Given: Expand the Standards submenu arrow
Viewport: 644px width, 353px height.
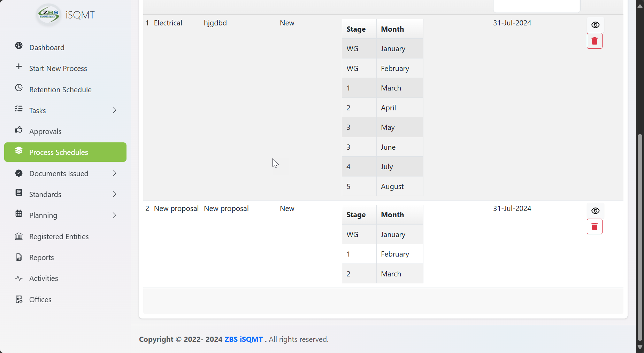Looking at the screenshot, I should pyautogui.click(x=114, y=194).
